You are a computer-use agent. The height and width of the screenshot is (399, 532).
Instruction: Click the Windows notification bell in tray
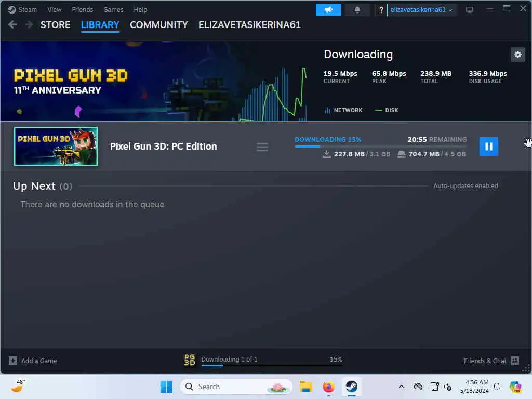coord(497,387)
